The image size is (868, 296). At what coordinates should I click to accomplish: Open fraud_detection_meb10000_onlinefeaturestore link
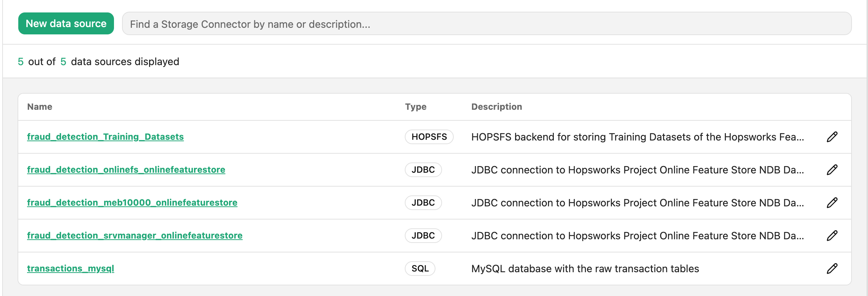[132, 203]
